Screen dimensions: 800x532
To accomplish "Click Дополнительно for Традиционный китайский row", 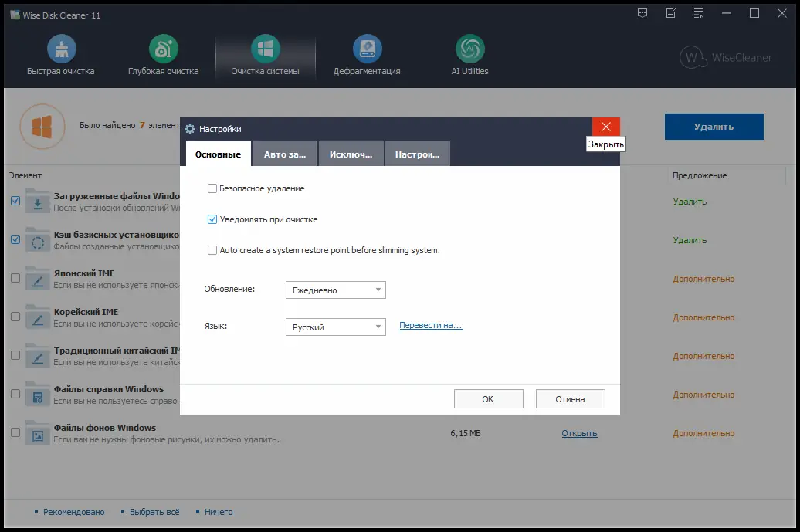I will tap(703, 356).
